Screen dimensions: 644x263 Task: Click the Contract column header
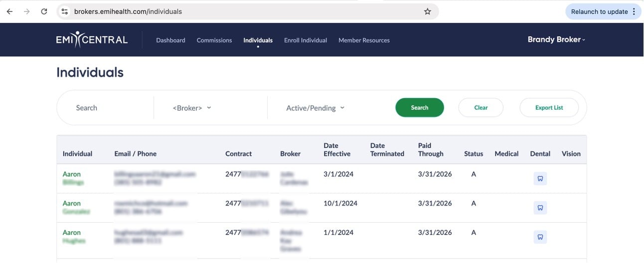point(238,153)
